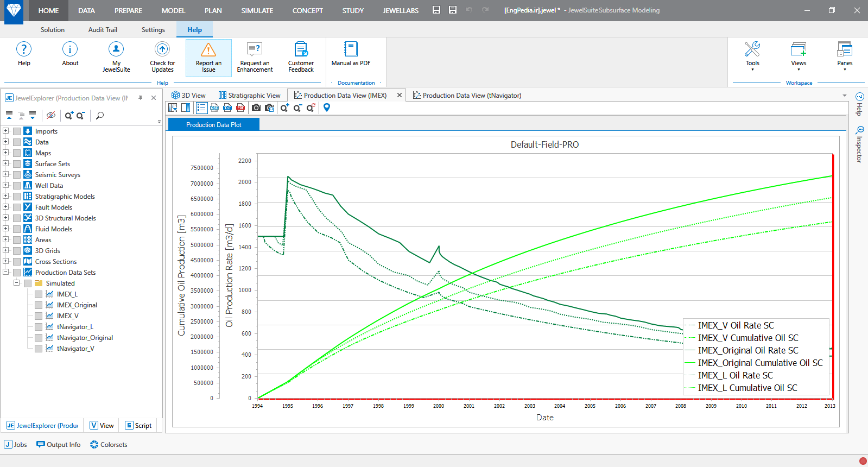
Task: Toggle the IMEX_L checkbox
Action: 39,294
